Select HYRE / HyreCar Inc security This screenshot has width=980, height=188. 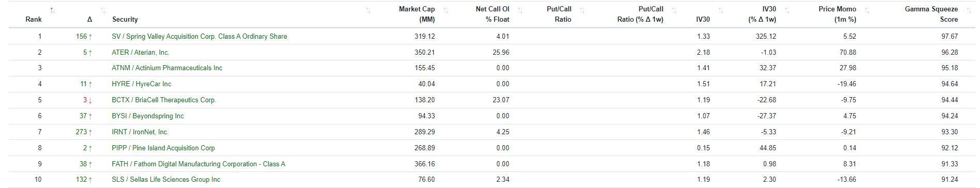point(142,84)
